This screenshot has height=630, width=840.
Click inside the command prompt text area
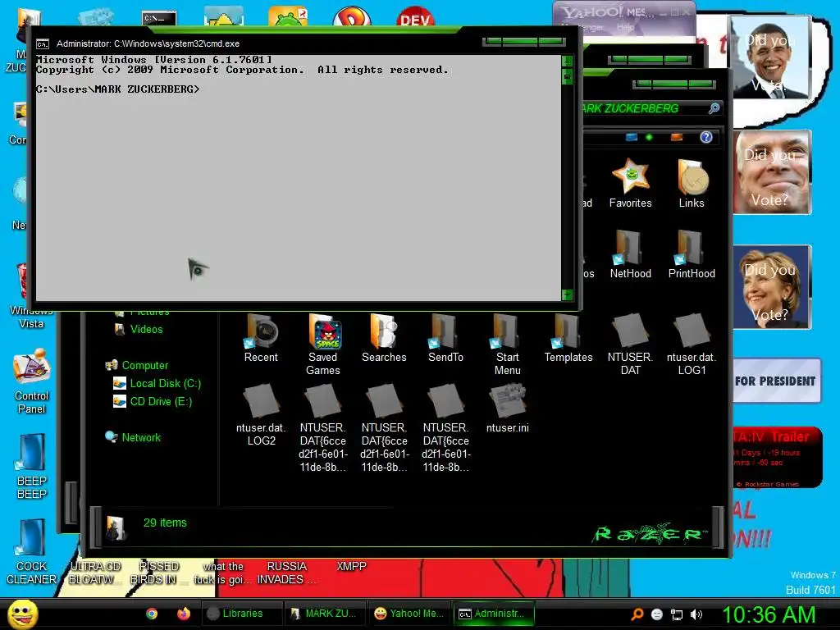coord(298,178)
